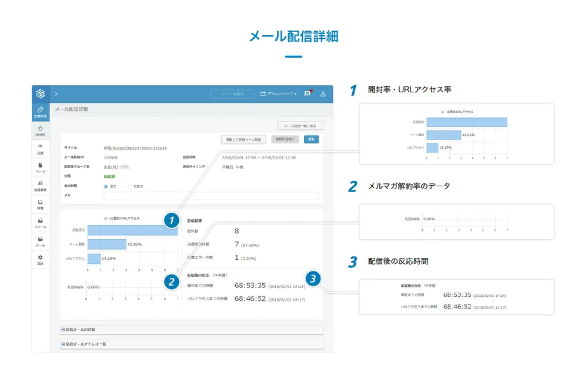Open 会員検索 (member search) sidebar icon
This screenshot has height=379, width=588.
click(x=40, y=186)
